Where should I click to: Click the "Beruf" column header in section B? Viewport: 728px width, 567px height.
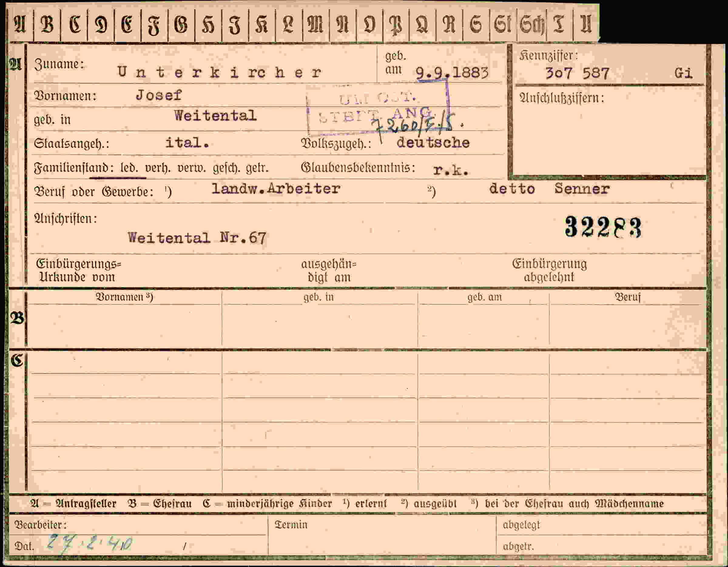[x=628, y=297]
